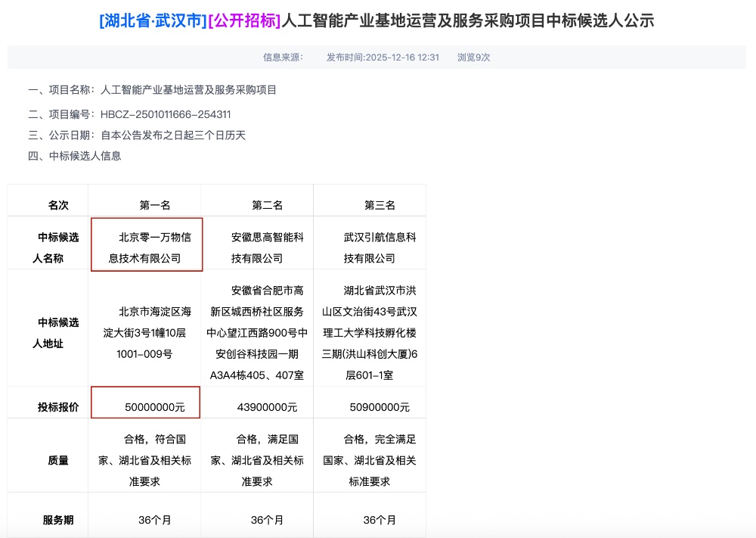Click heading 四、中标候选人信息
The image size is (756, 538).
pyautogui.click(x=76, y=157)
